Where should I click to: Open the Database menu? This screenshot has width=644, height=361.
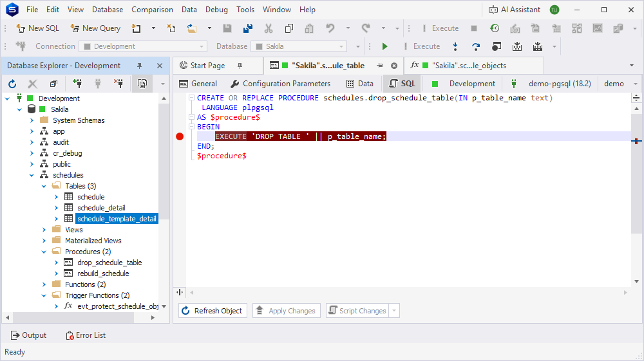[107, 10]
